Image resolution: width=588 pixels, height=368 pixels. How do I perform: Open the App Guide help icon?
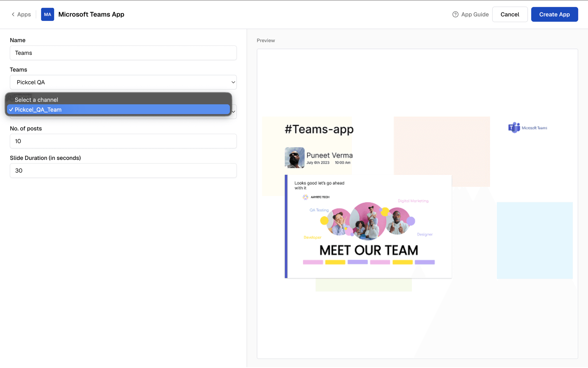455,14
